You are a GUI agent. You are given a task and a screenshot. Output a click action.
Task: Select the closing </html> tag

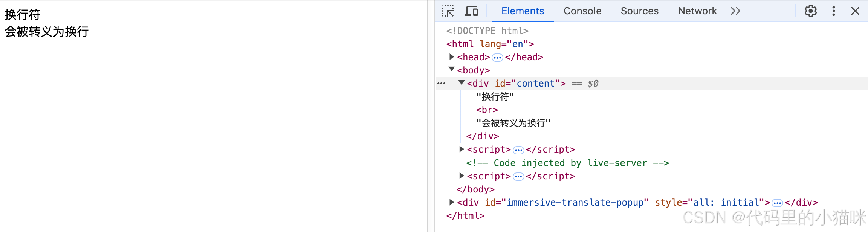(x=466, y=215)
